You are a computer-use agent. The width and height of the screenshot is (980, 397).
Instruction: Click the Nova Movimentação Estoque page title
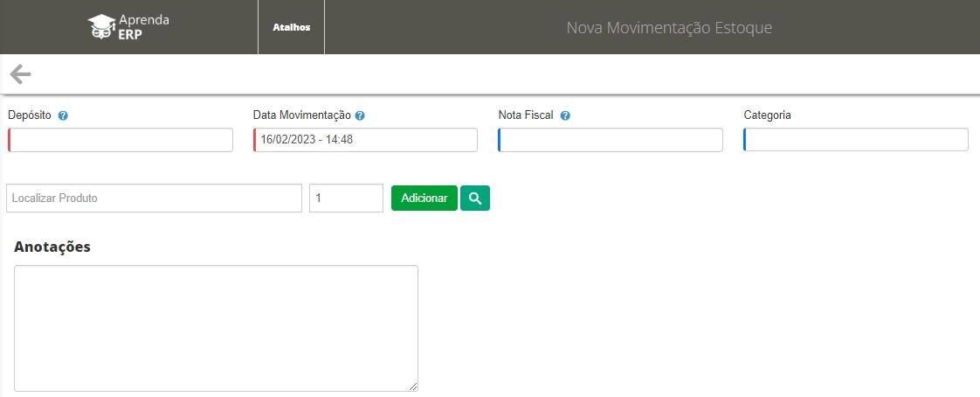pyautogui.click(x=669, y=28)
